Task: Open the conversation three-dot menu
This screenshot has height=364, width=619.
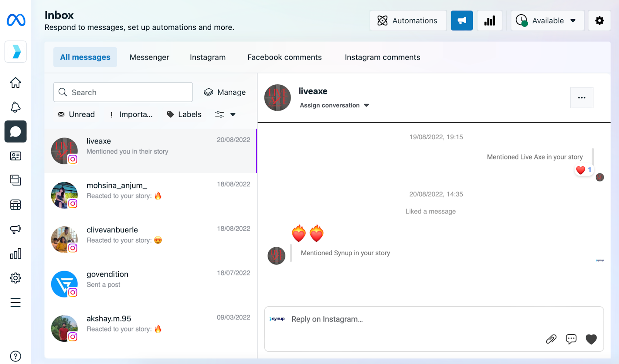Action: (x=581, y=97)
